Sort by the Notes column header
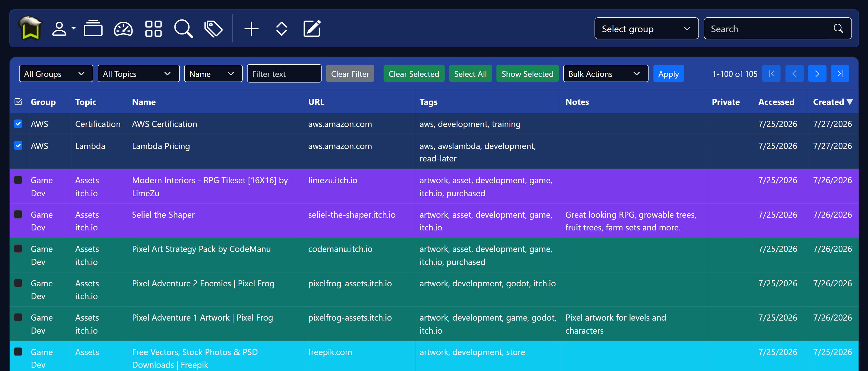The image size is (868, 371). tap(577, 102)
